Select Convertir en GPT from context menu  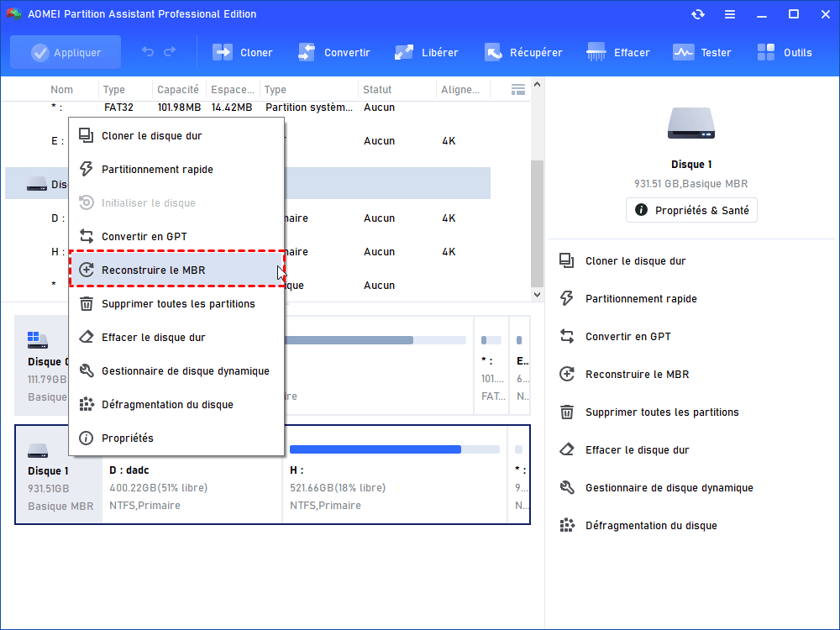coord(144,237)
